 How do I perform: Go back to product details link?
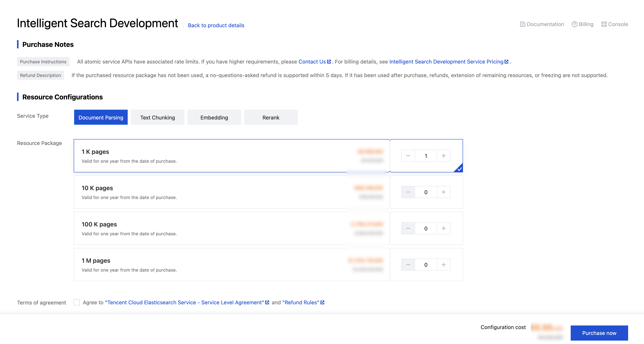coord(216,25)
